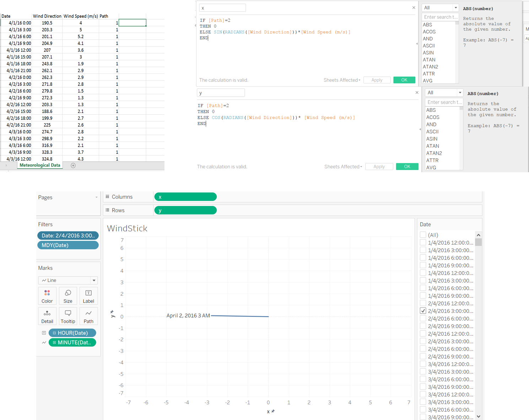Screen dimensions: 529x420
Task: Open the Label marks card
Action: point(88,296)
